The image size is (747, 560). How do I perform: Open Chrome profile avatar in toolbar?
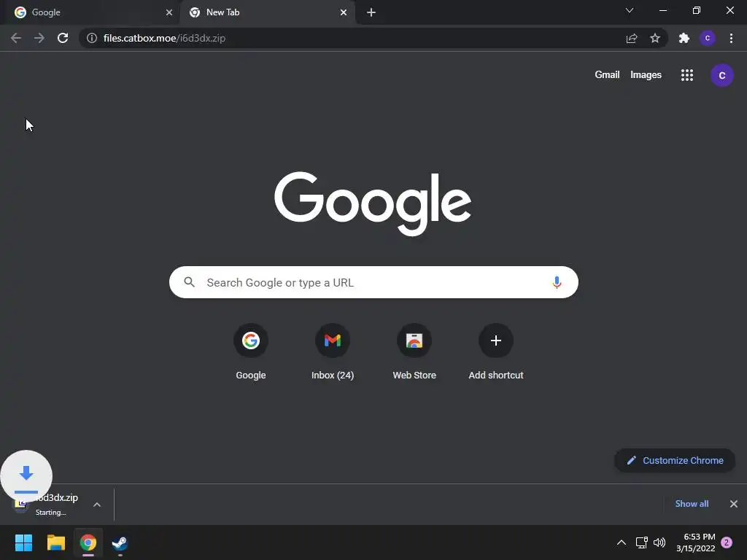(708, 38)
